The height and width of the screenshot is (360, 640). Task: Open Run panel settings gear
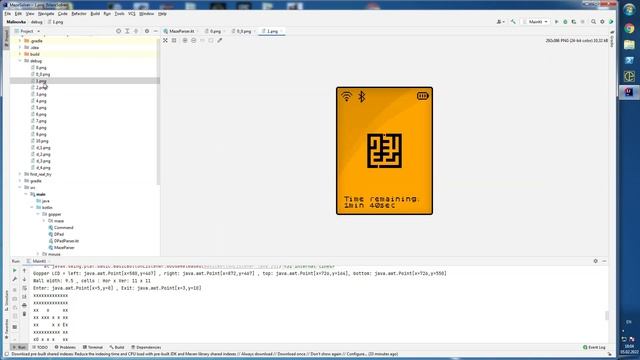(596, 261)
